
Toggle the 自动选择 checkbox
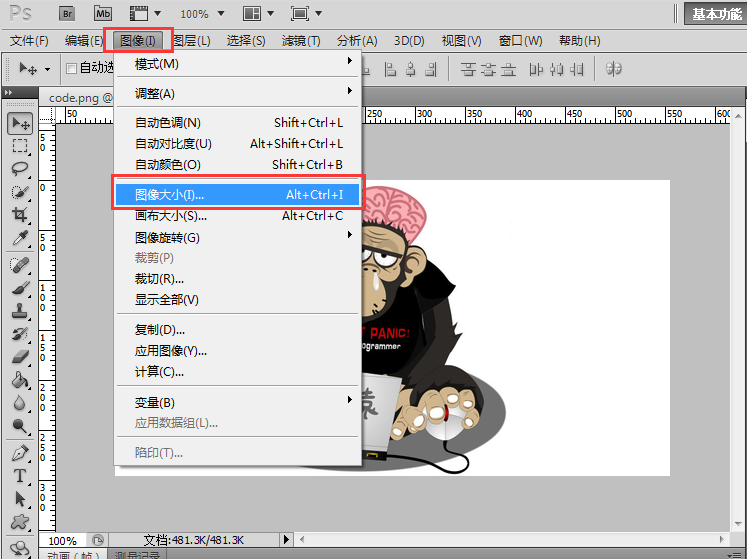pyautogui.click(x=71, y=68)
